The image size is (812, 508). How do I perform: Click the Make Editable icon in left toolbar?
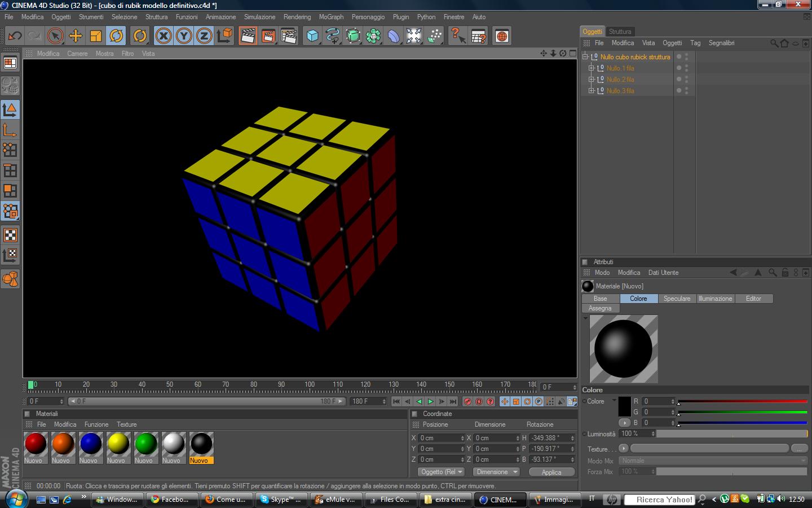pyautogui.click(x=10, y=85)
